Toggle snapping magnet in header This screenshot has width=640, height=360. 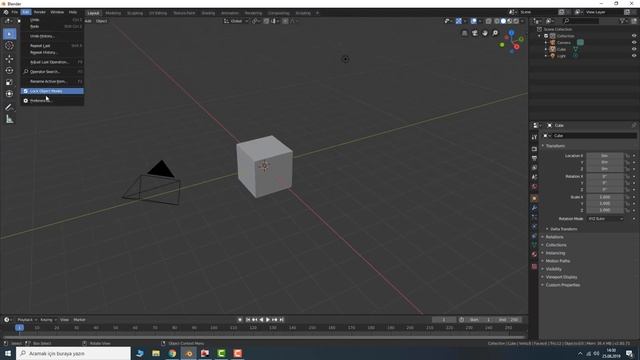(267, 21)
